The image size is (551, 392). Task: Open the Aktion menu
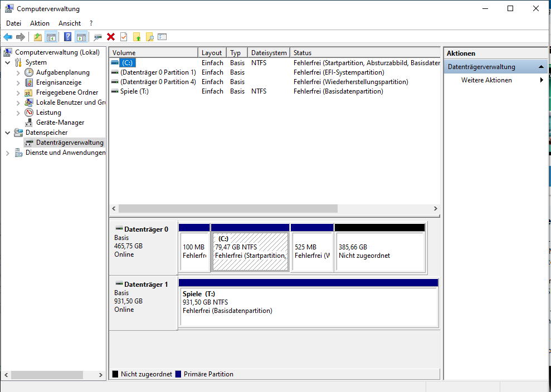point(40,23)
